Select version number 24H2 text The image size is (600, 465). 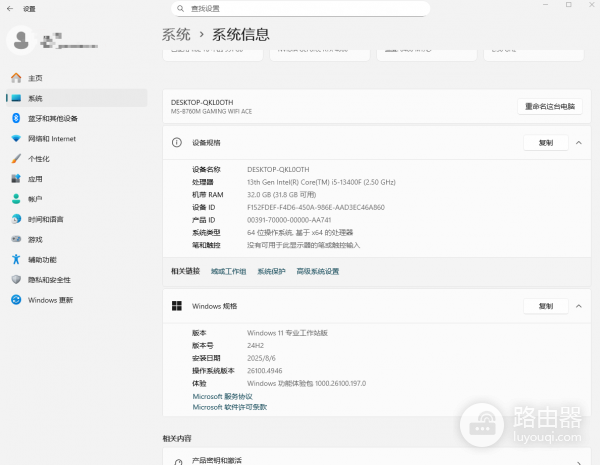[x=255, y=346]
